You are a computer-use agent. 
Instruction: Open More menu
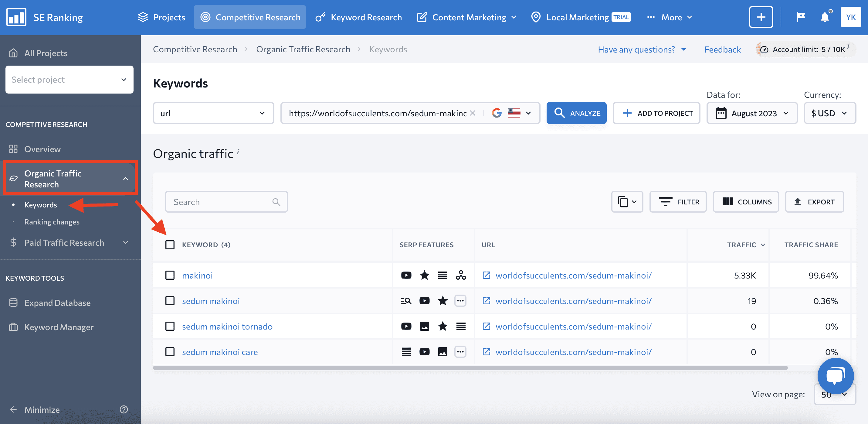[670, 17]
